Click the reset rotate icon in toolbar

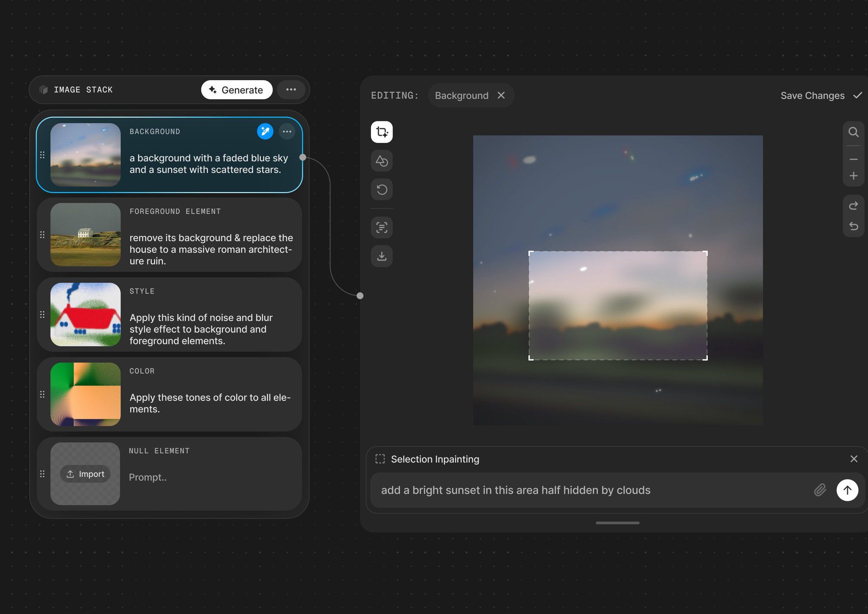[x=381, y=190]
